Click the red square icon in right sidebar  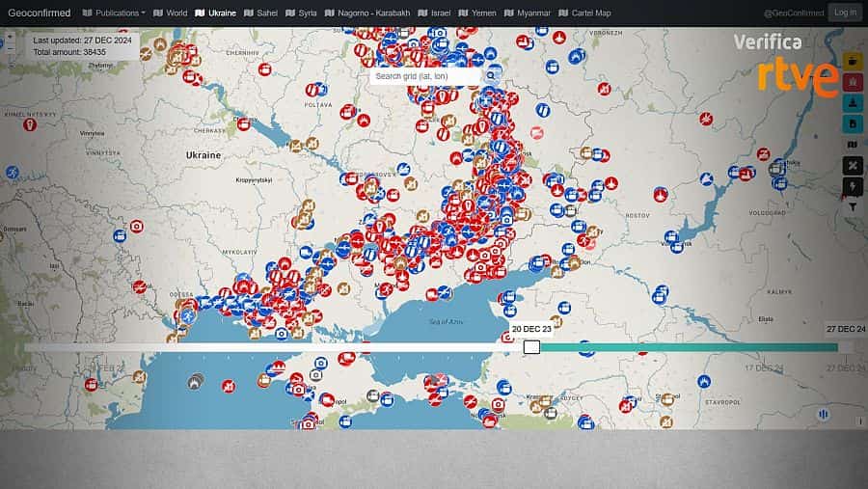tap(854, 82)
